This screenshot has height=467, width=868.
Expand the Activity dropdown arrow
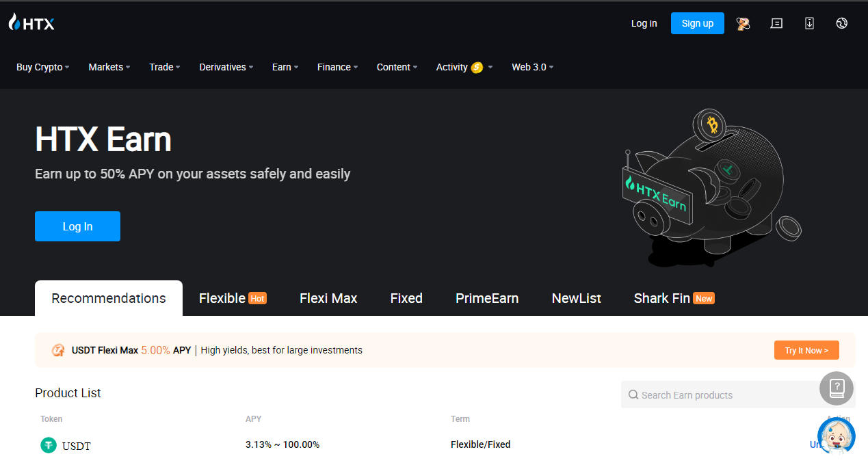pos(490,67)
